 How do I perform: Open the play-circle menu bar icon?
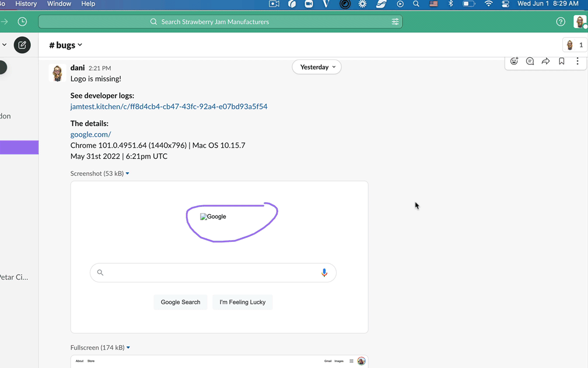pos(400,4)
